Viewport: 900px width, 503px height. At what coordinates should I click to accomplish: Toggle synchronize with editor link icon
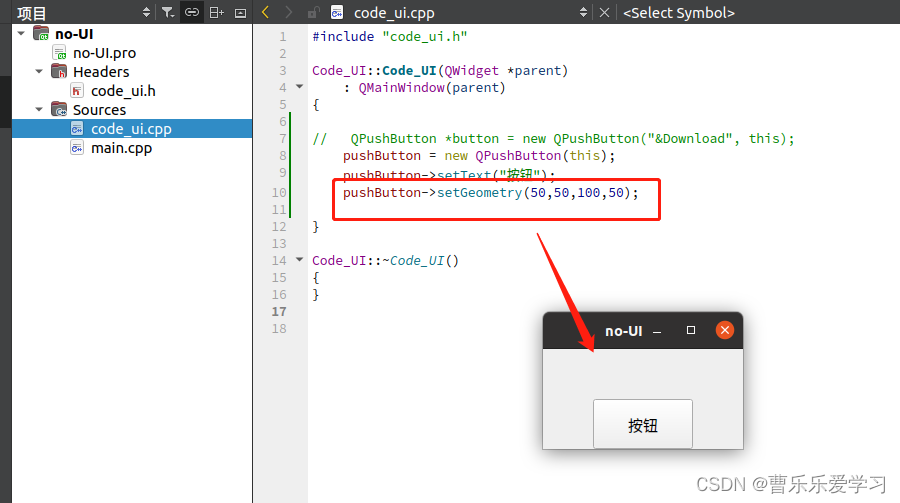(x=192, y=13)
